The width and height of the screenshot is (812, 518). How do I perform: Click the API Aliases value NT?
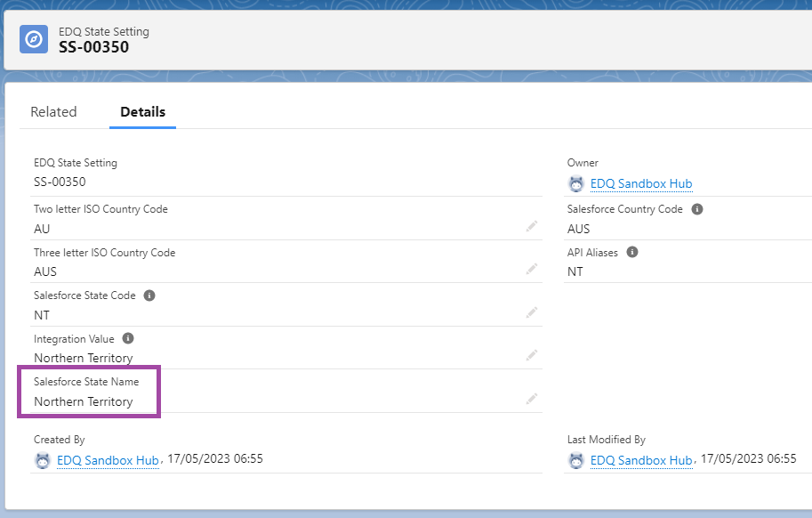(x=575, y=272)
